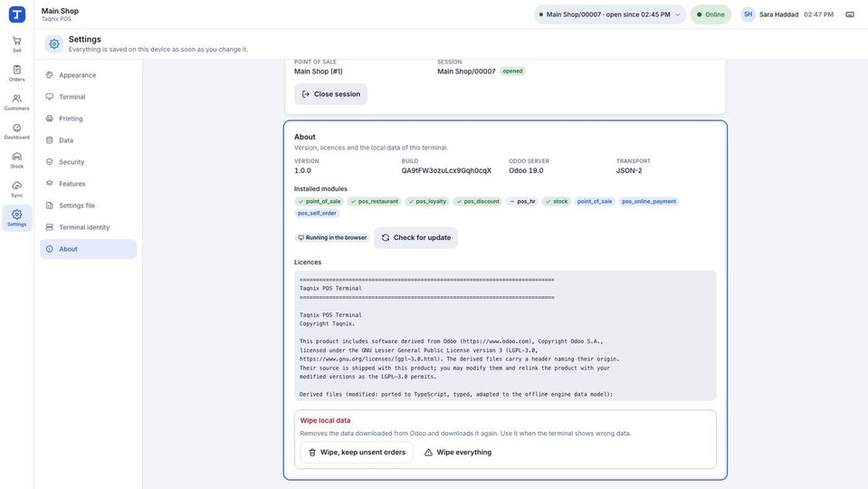The width and height of the screenshot is (868, 489).
Task: Click Wipe, keep unsent orders button
Action: coord(357,453)
